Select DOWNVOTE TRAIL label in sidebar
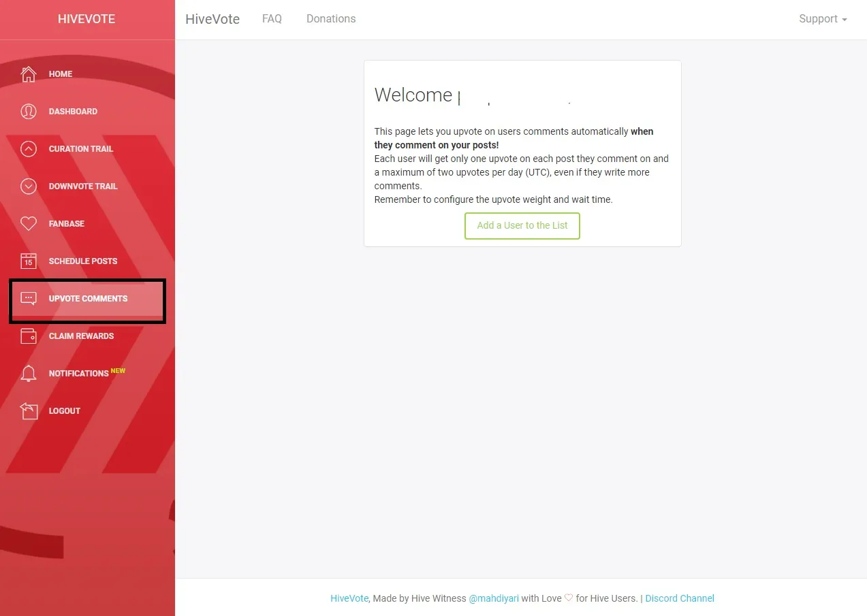867x616 pixels. point(83,187)
